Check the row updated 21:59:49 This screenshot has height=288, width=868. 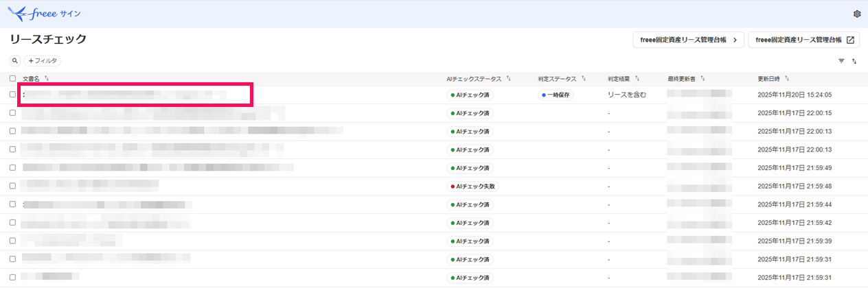coord(12,167)
